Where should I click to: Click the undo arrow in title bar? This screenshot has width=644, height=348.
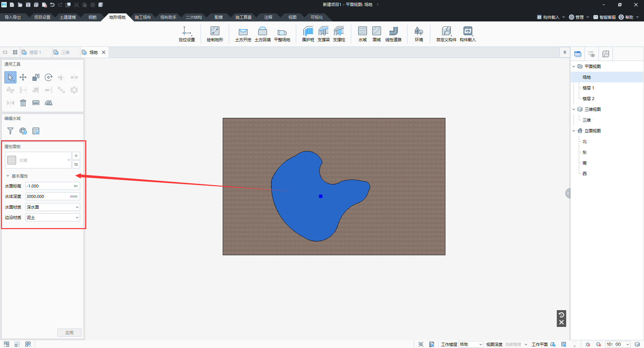tap(52, 5)
